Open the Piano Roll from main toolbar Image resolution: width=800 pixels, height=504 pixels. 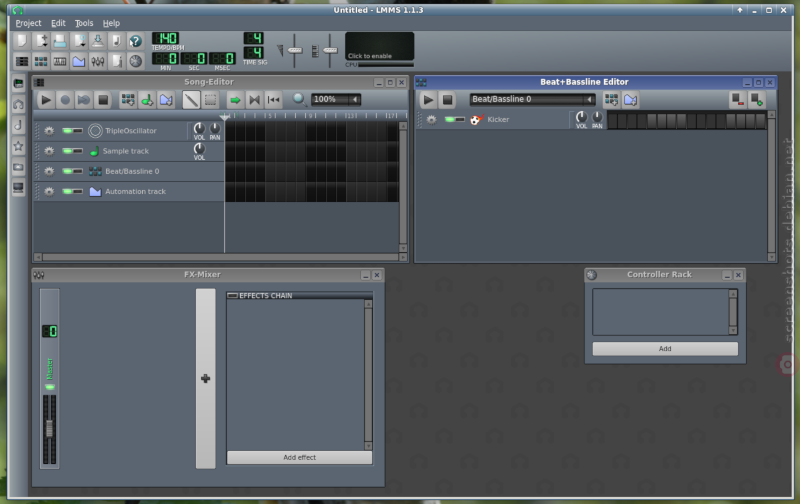coord(60,61)
